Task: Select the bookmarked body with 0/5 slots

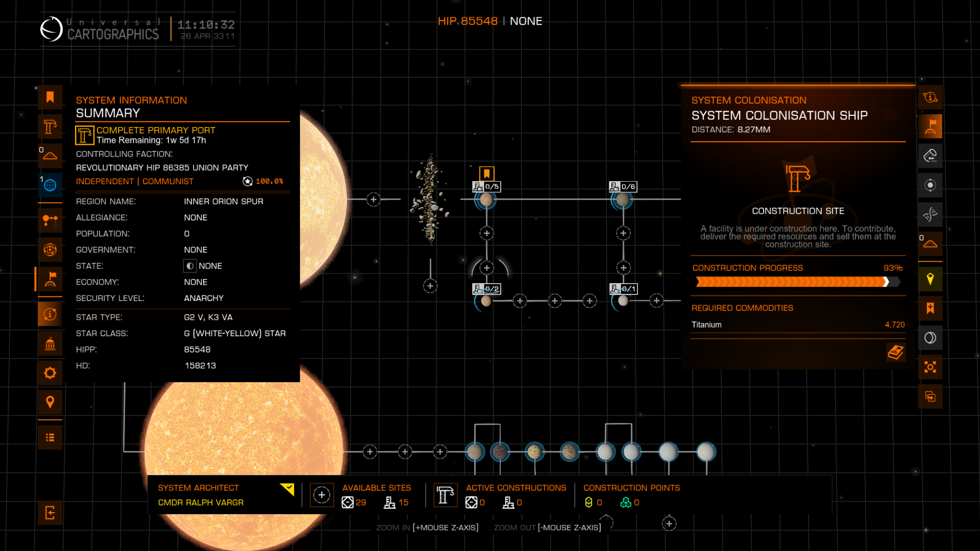Action: coord(486,199)
